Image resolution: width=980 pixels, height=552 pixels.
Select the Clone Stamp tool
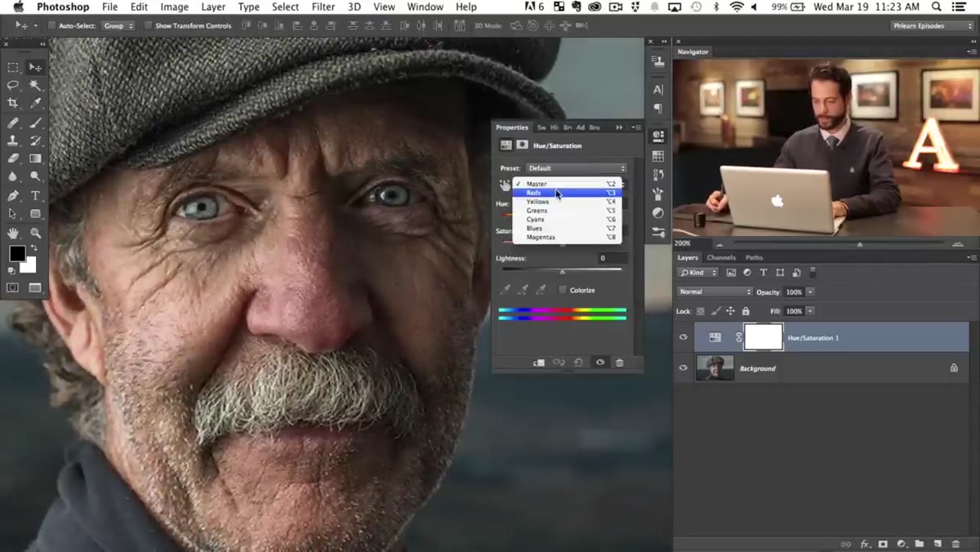coord(13,140)
